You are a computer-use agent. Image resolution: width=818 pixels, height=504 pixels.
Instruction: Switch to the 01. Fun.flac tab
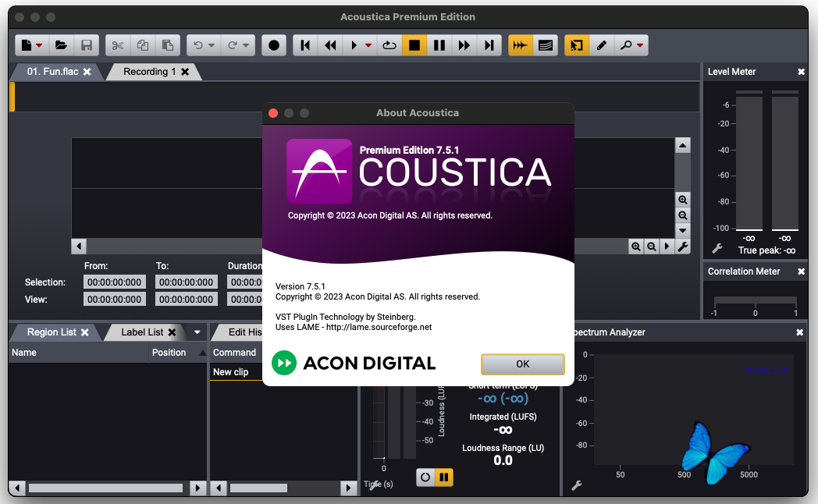point(52,72)
